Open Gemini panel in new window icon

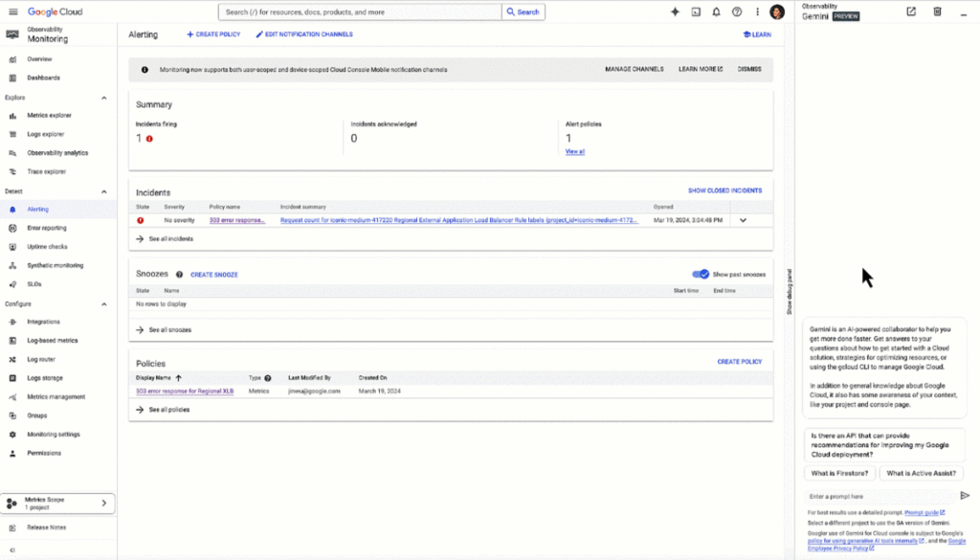point(911,11)
